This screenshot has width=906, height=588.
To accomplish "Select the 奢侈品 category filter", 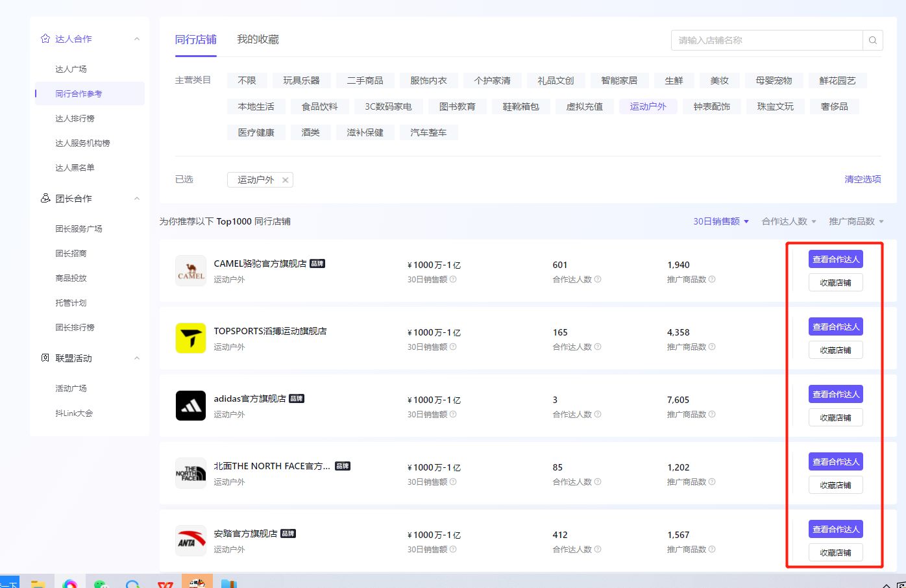I will 834,106.
